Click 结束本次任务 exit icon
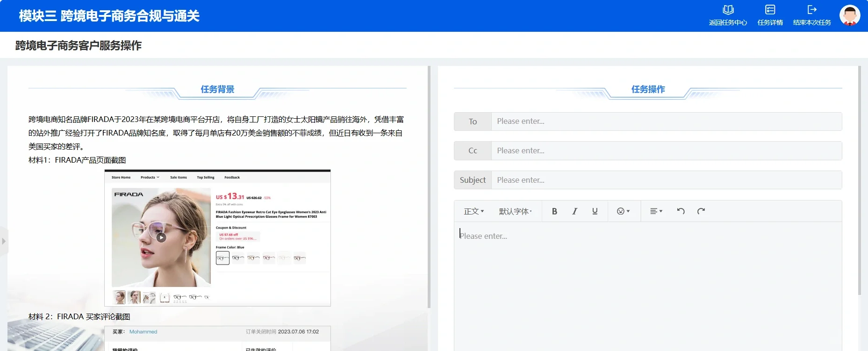This screenshot has width=868, height=351. click(812, 10)
